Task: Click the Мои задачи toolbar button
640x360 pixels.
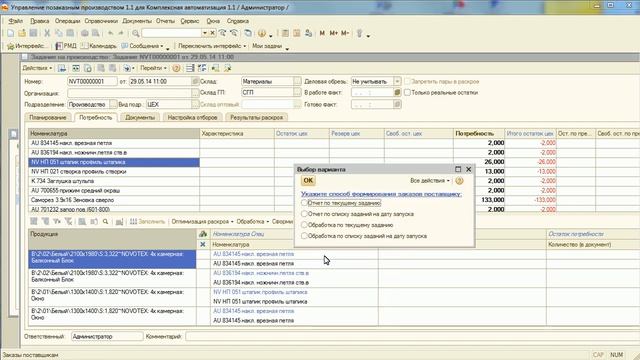Action: coord(267,46)
